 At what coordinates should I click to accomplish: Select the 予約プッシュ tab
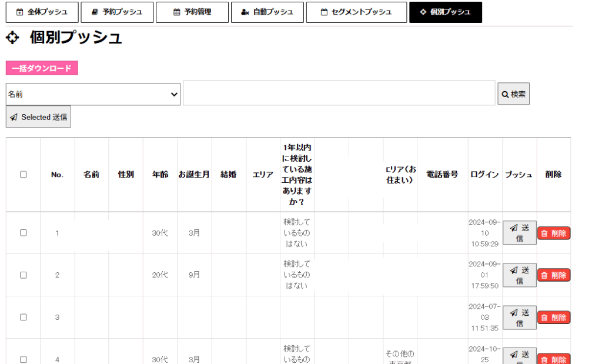click(117, 12)
